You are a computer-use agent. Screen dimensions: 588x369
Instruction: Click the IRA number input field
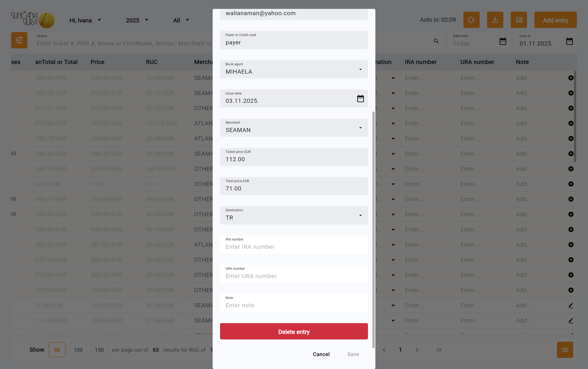click(x=294, y=247)
